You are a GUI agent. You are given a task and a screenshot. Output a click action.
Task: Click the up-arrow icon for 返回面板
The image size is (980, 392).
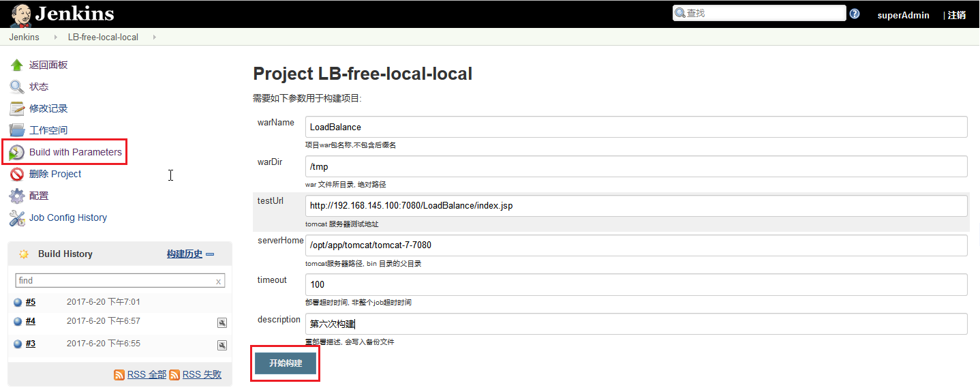(17, 65)
